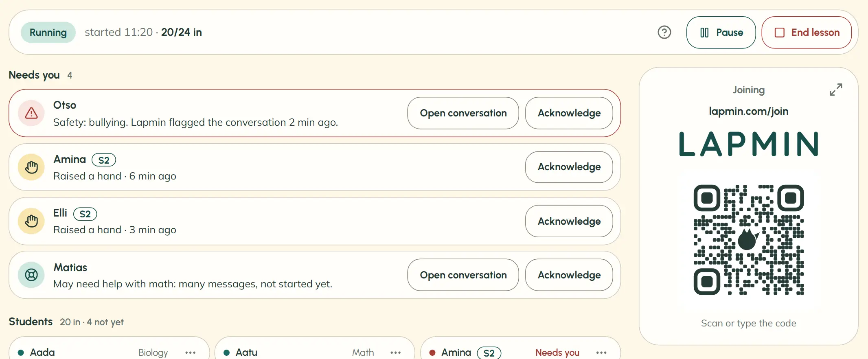Open the help question-mark icon

pyautogui.click(x=664, y=32)
